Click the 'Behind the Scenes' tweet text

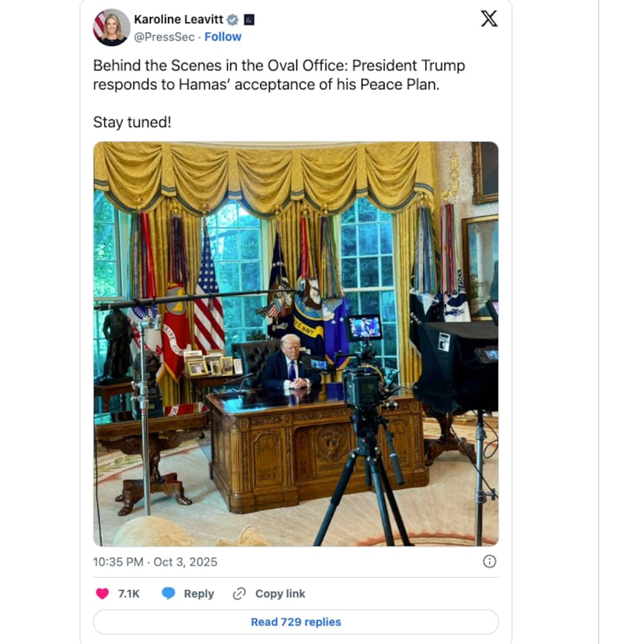(279, 75)
